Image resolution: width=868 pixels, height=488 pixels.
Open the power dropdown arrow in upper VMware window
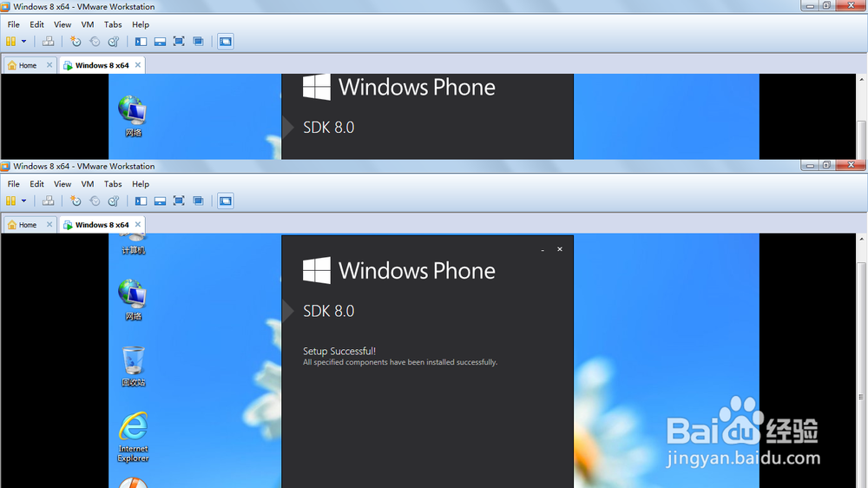click(x=23, y=42)
